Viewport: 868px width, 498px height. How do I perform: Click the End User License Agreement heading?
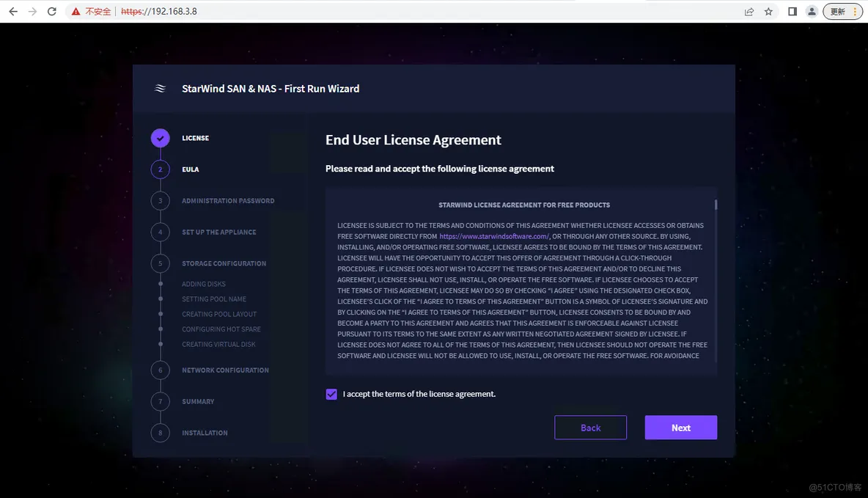413,140
